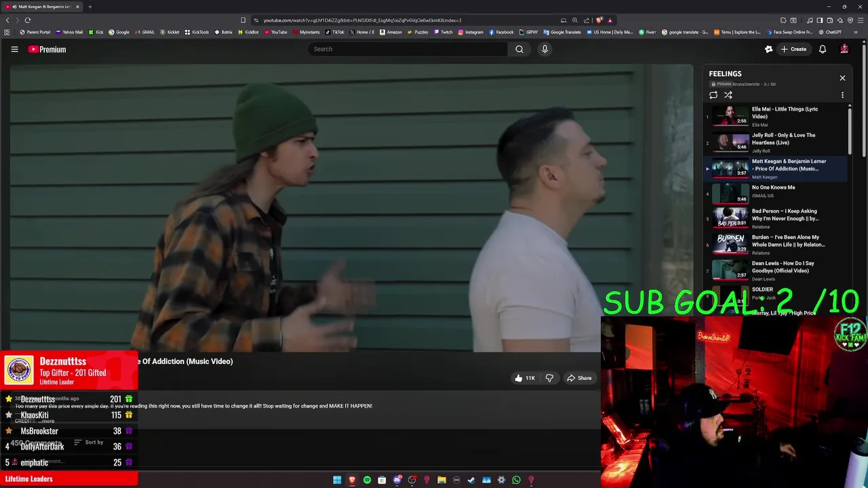This screenshot has height=488, width=868.
Task: Open a new browser tab
Action: 90,7
